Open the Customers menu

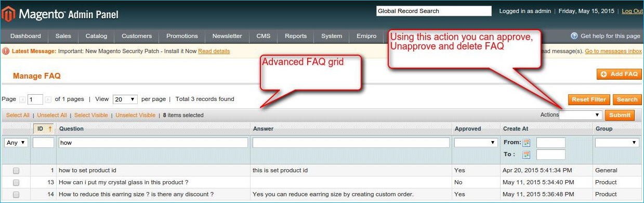137,36
